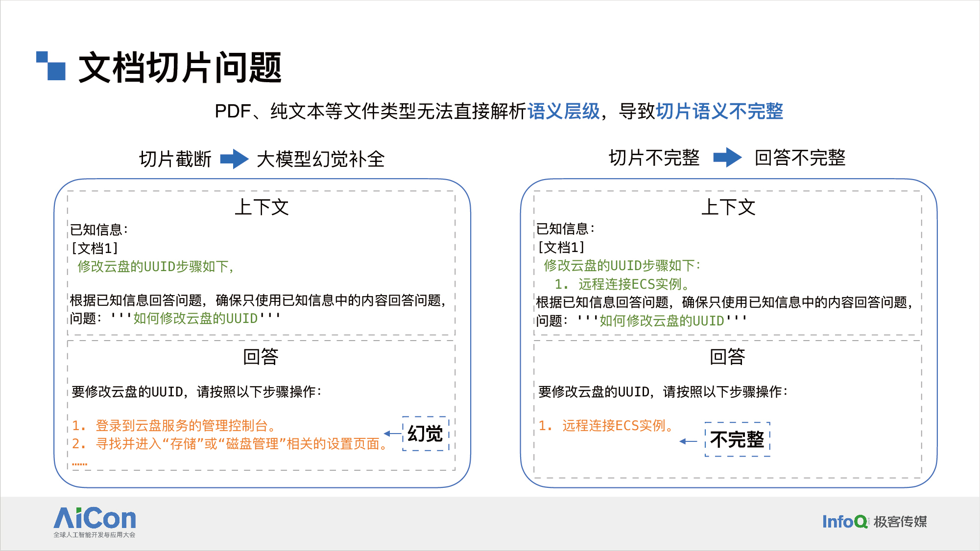Viewport: 980px width, 551px height.
Task: Click the right panel [文档1] label
Action: [561, 247]
